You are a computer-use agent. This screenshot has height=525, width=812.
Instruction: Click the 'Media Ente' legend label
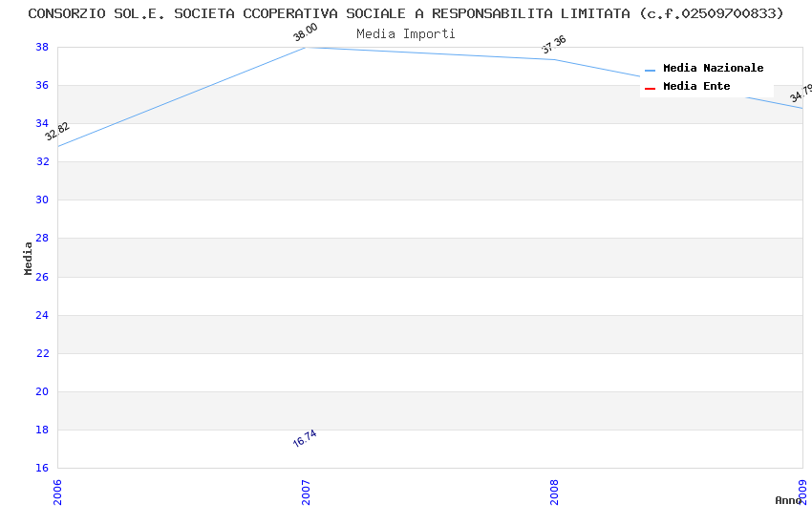696,86
